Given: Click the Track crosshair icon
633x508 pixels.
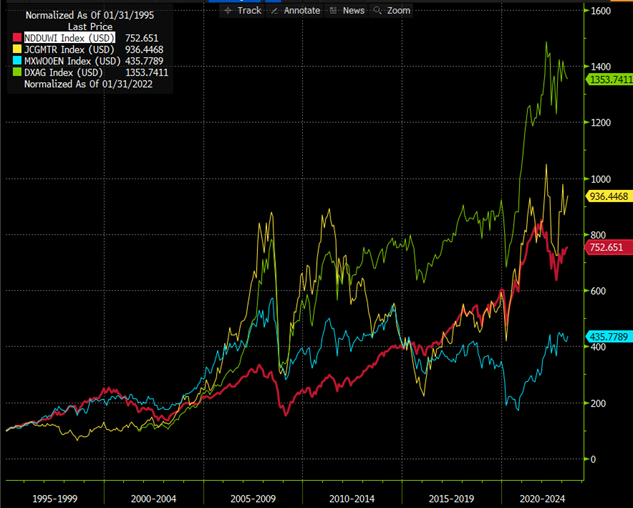Looking at the screenshot, I should click(x=228, y=10).
